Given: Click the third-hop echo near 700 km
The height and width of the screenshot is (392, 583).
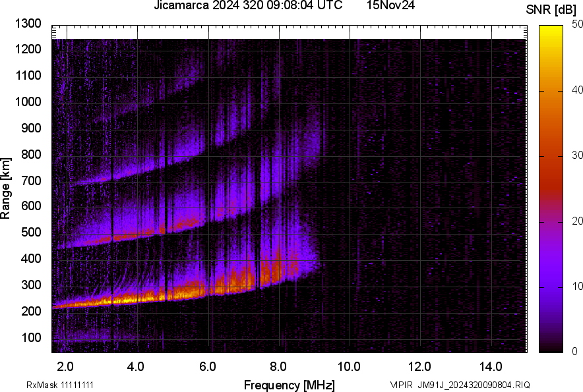Looking at the screenshot, I should point(106,179).
